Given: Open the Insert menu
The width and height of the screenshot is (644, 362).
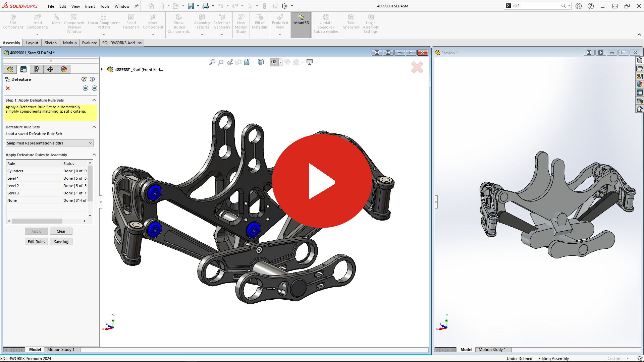Looking at the screenshot, I should [90, 6].
